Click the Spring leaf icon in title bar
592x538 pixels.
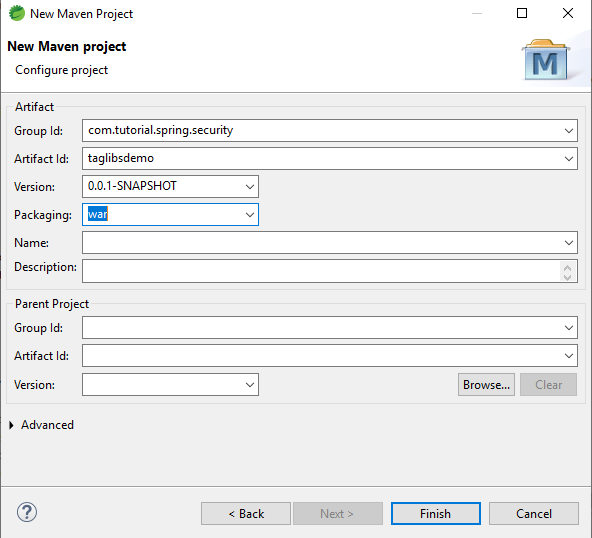17,14
